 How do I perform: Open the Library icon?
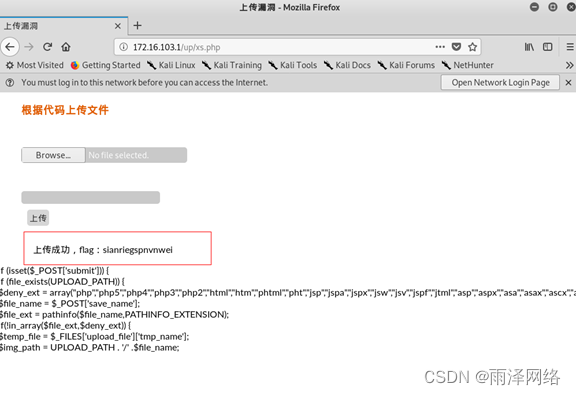[529, 47]
